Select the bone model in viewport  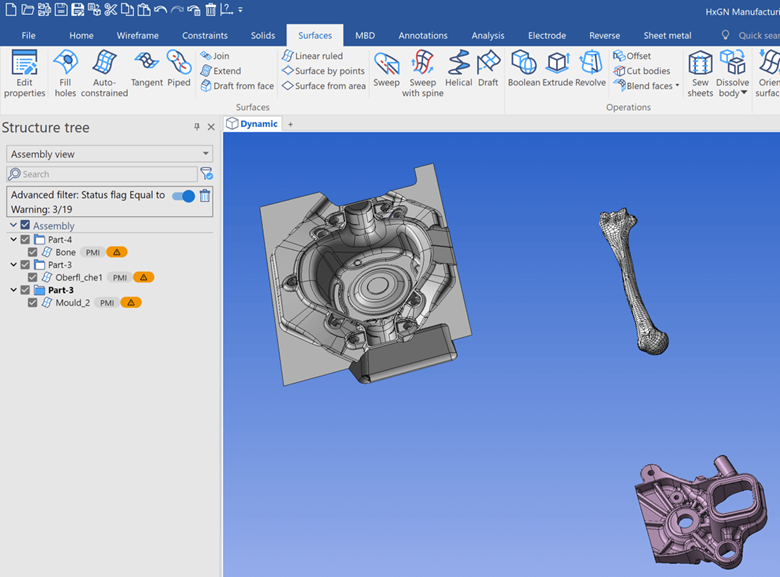pyautogui.click(x=632, y=282)
